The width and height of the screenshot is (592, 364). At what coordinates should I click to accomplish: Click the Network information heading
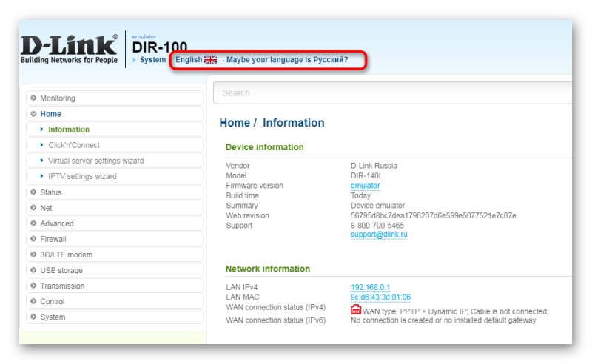[268, 269]
